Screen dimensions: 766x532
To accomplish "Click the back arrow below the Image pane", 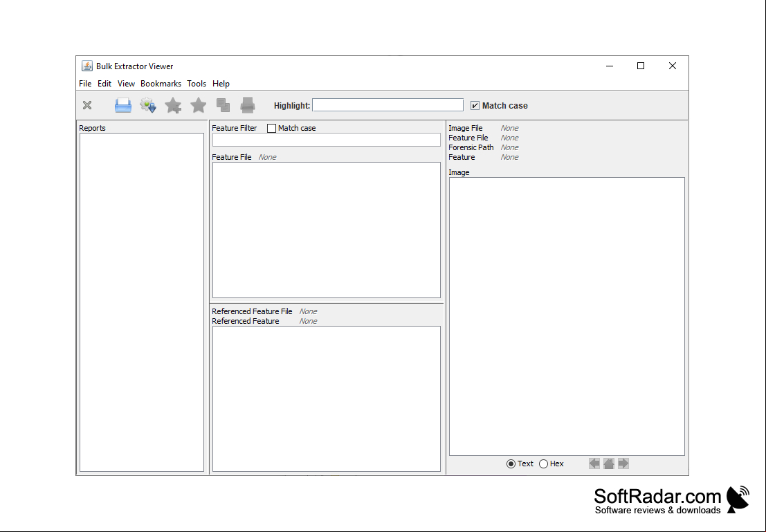I will click(x=594, y=464).
